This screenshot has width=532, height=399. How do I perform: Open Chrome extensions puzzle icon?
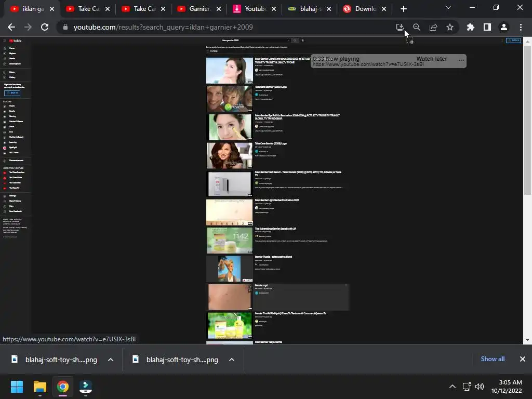[x=471, y=27]
